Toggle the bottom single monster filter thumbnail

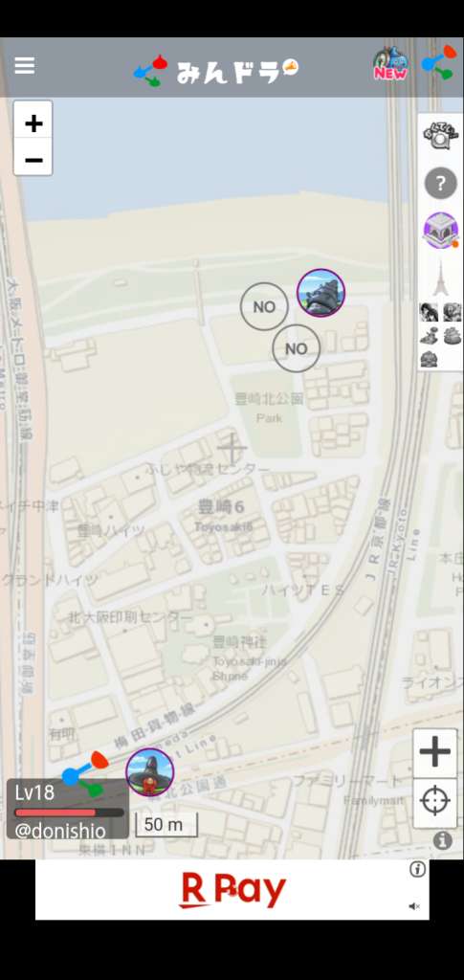(429, 359)
